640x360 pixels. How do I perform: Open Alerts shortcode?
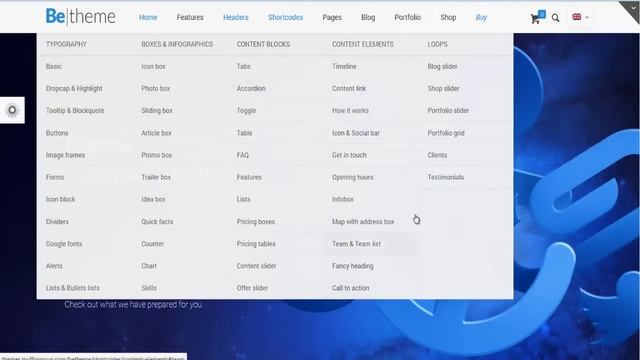click(x=54, y=266)
